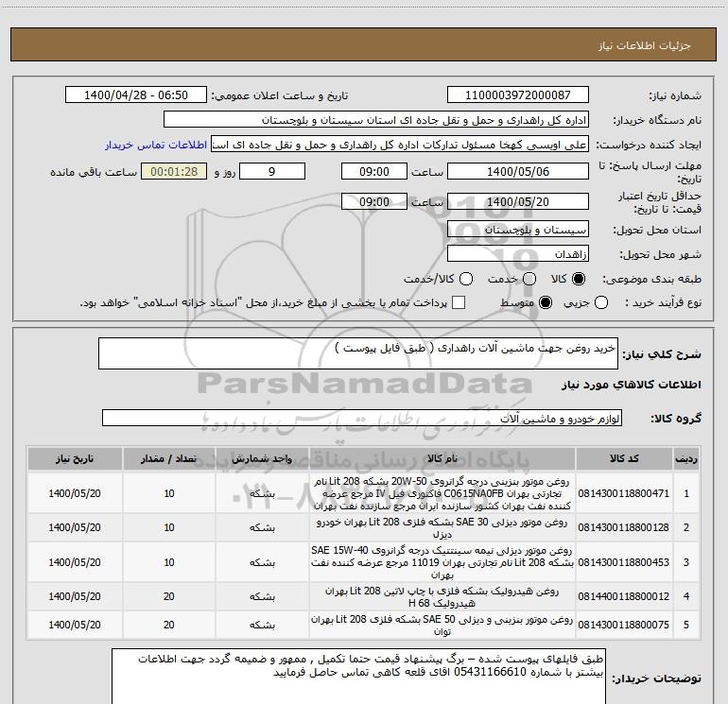Toggle the Islamic treasury bonds payment checkbox
Screen dimensions: 728x704
(x=459, y=302)
